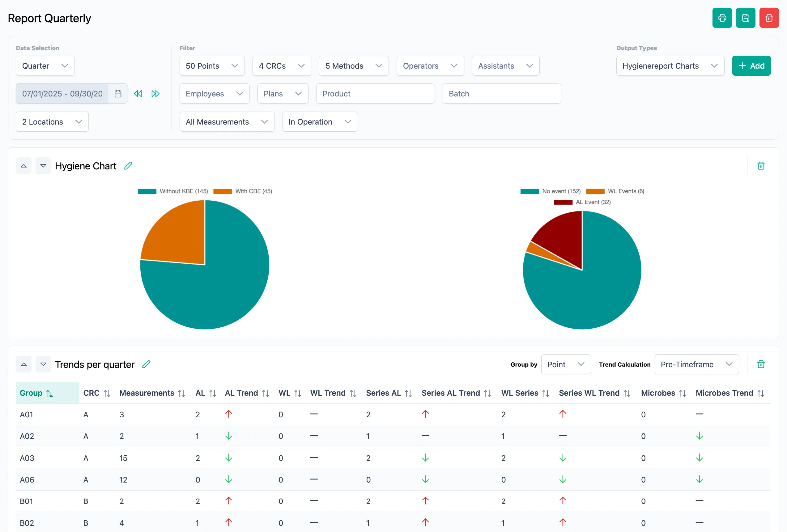Edit the Trends per quarter title
This screenshot has height=532, width=787.
tap(146, 364)
